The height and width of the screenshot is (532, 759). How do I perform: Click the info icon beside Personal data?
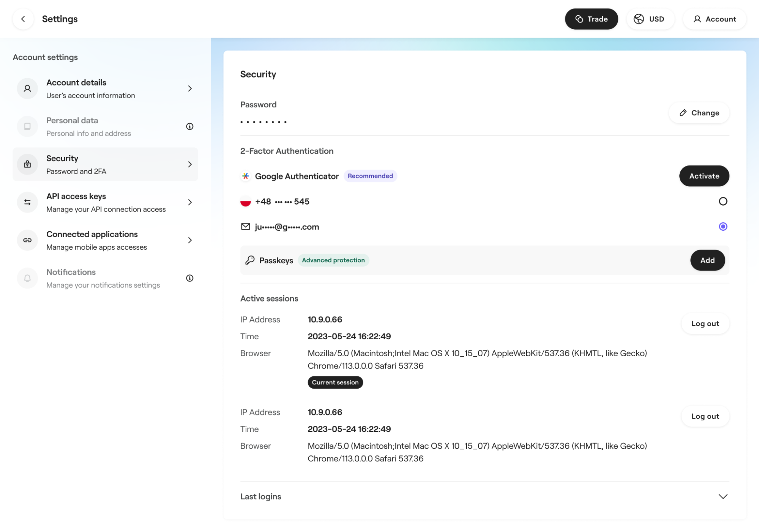tap(190, 126)
